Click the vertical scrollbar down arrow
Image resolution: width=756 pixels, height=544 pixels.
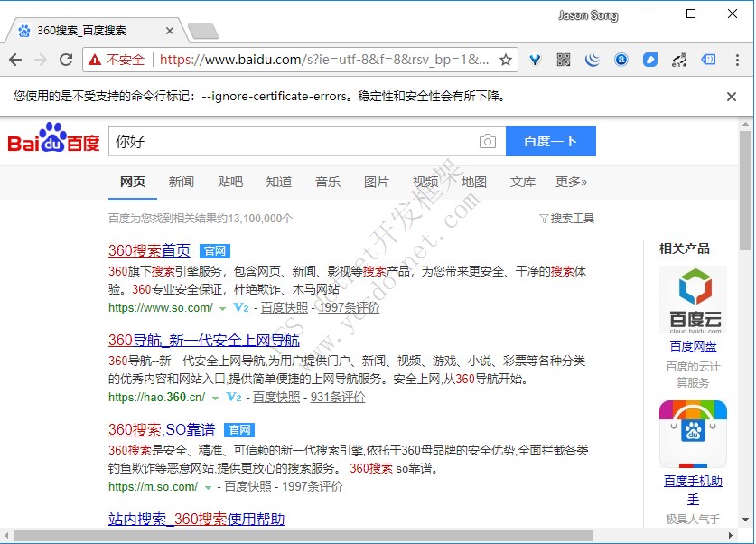(x=746, y=520)
